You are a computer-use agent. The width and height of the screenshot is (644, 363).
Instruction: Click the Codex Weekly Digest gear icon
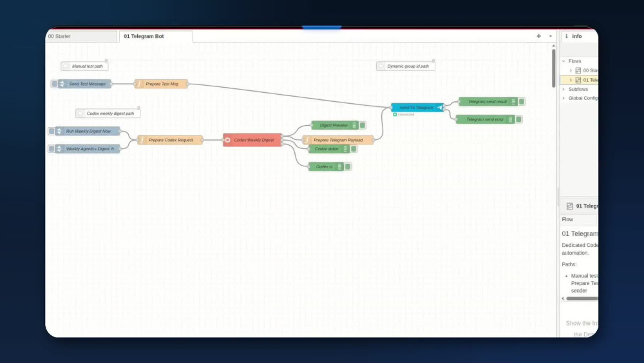227,140
